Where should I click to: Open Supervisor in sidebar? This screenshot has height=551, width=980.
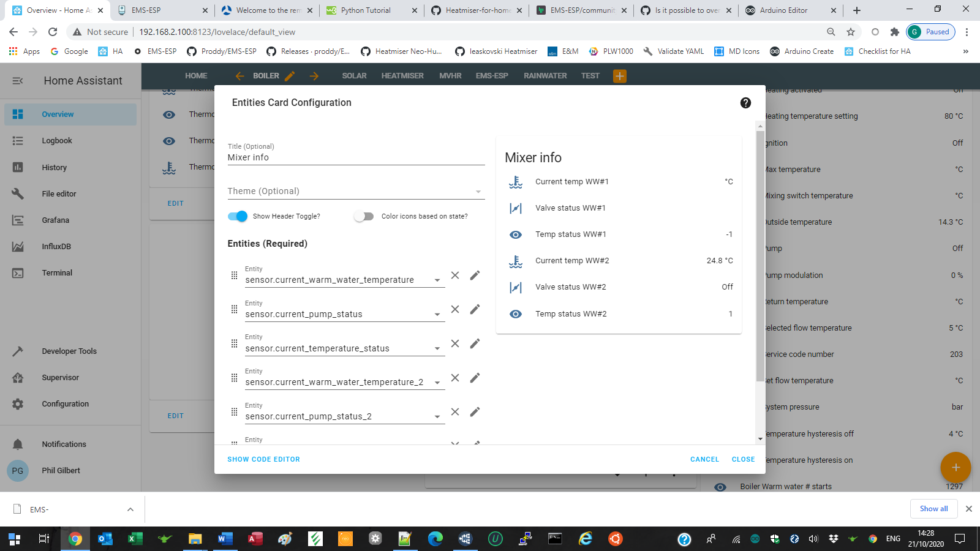70,377
